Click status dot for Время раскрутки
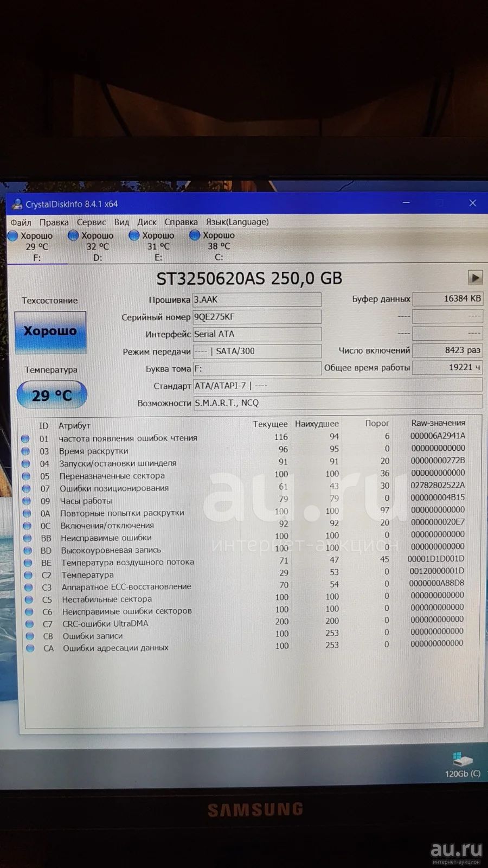This screenshot has width=488, height=868. tap(25, 451)
